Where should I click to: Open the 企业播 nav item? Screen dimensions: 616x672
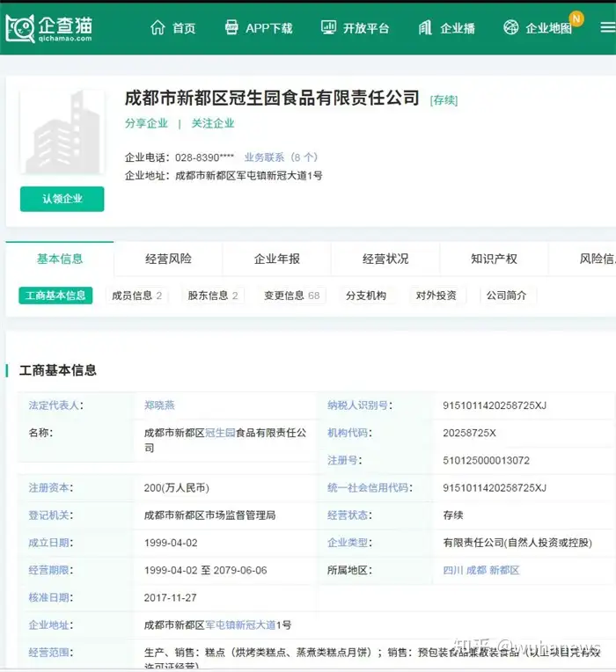coord(458,28)
